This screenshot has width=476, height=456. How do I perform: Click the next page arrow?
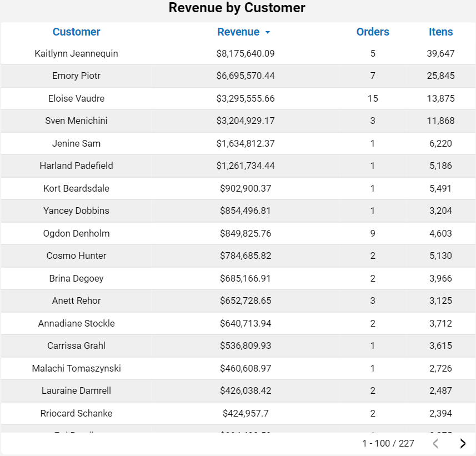(463, 443)
